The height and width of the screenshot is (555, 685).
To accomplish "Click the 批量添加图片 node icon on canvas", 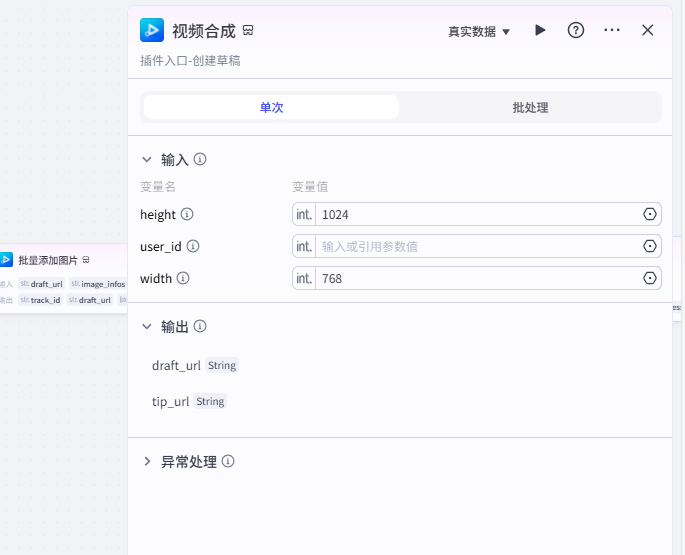I will point(6,260).
